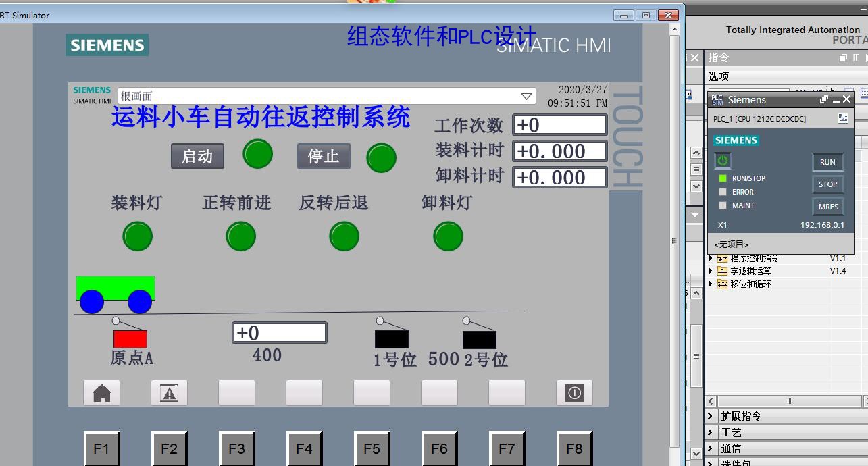Click the horizontal scrollbar in the instructions list
868x466 pixels.
(x=789, y=401)
